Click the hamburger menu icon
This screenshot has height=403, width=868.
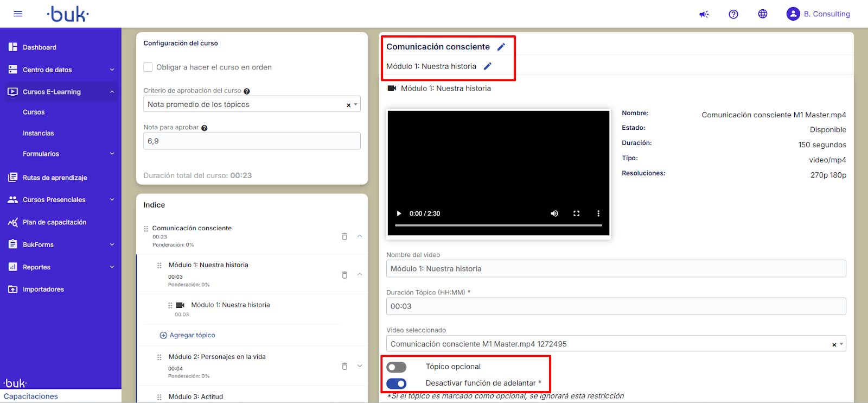[18, 14]
